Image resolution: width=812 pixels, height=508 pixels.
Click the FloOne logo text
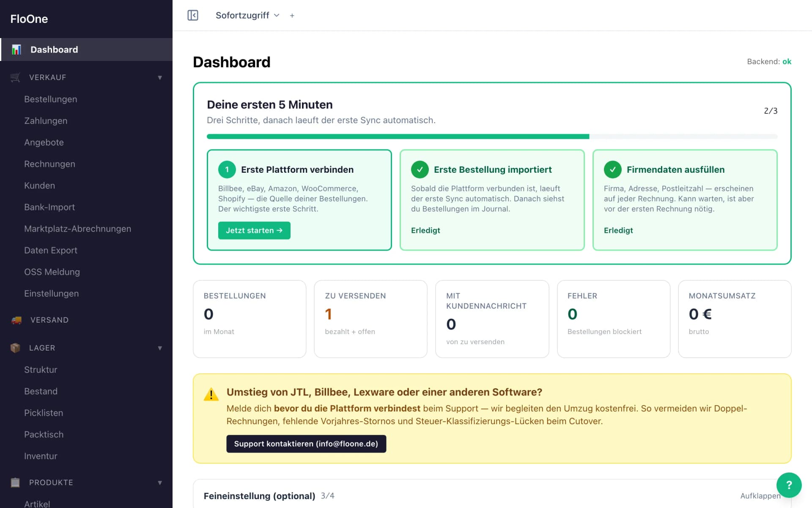click(x=29, y=19)
